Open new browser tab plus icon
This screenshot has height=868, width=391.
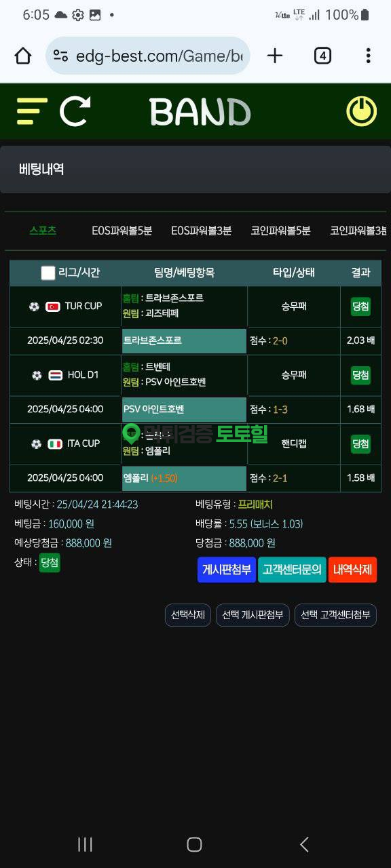275,56
